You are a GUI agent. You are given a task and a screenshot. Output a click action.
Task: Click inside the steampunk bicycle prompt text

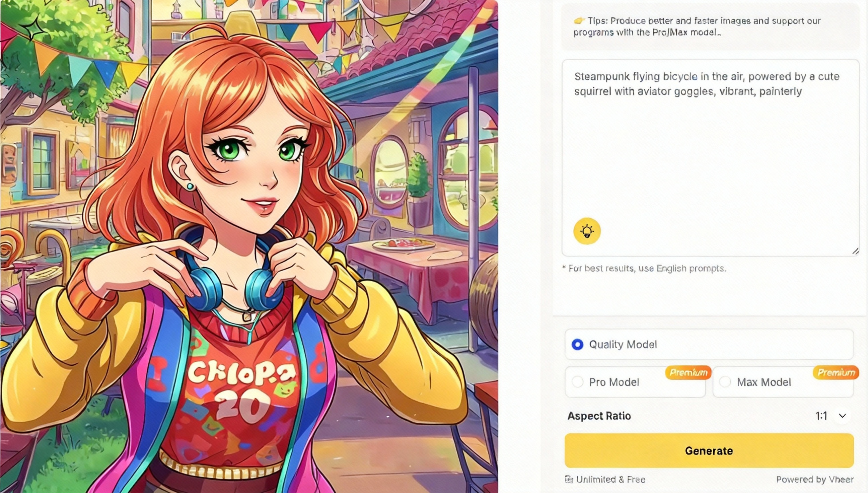click(x=707, y=84)
